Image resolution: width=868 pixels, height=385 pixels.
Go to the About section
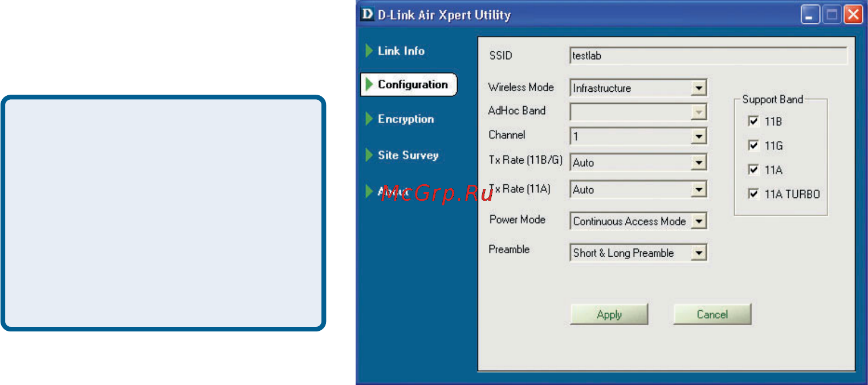[x=393, y=192]
